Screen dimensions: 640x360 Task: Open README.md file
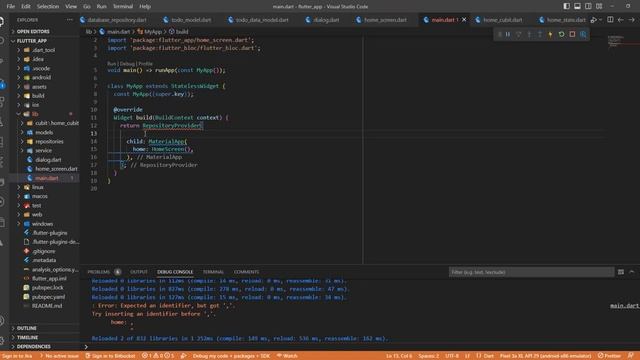coord(44,306)
